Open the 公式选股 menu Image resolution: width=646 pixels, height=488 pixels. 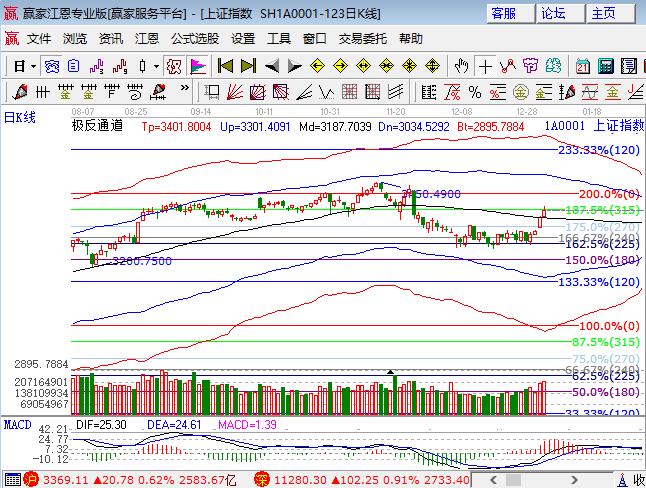point(194,39)
